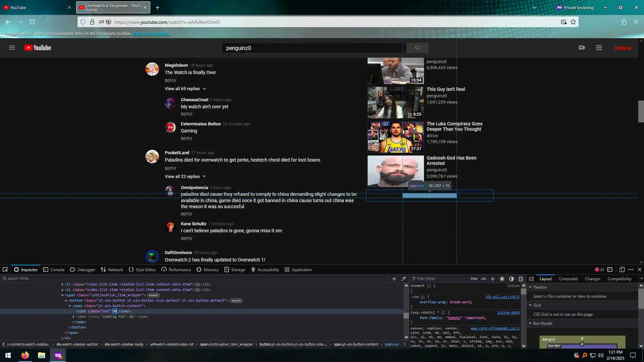Open Responsive Design Mode icon
The height and width of the screenshot is (362, 644).
(x=622, y=269)
